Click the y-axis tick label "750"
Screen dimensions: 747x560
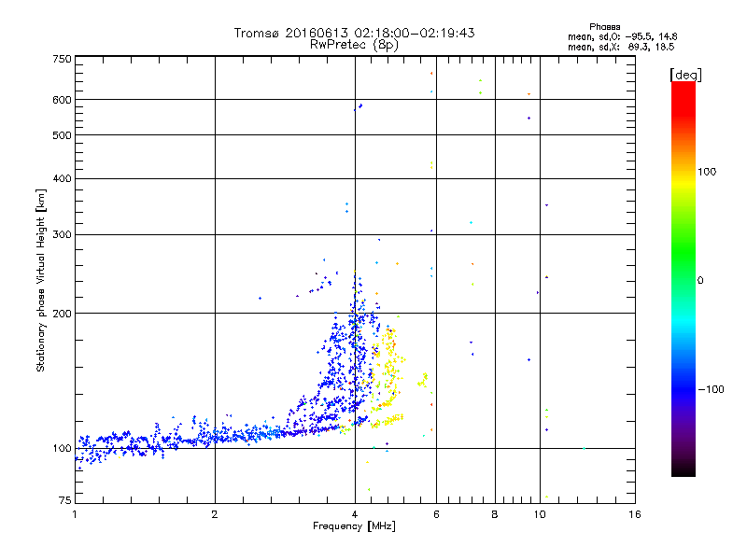coord(62,59)
